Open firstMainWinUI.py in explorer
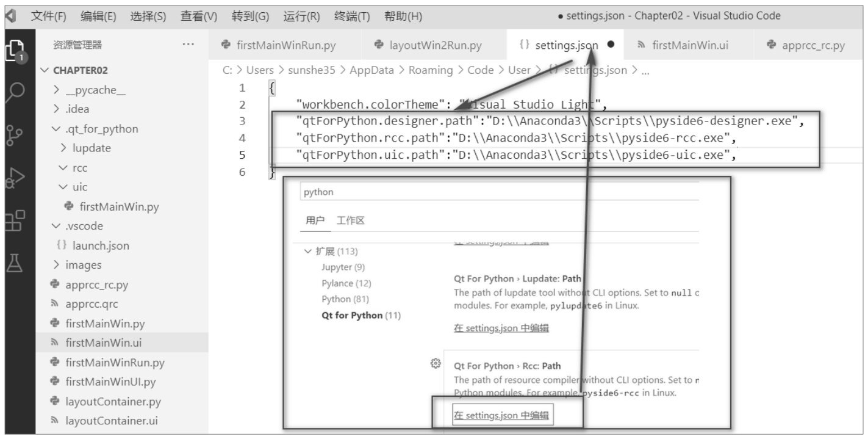Screen dimensions: 868x439 [112, 382]
